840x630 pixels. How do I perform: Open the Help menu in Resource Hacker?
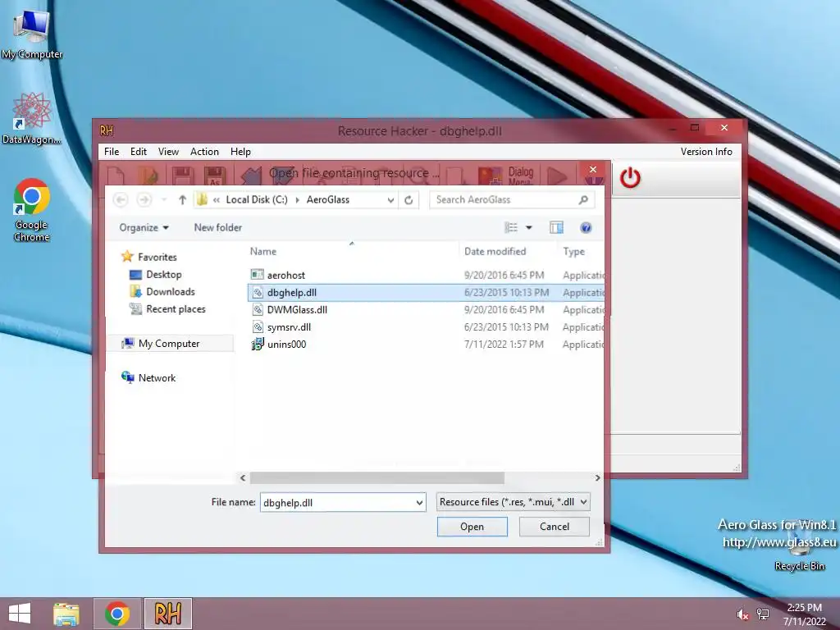[240, 152]
